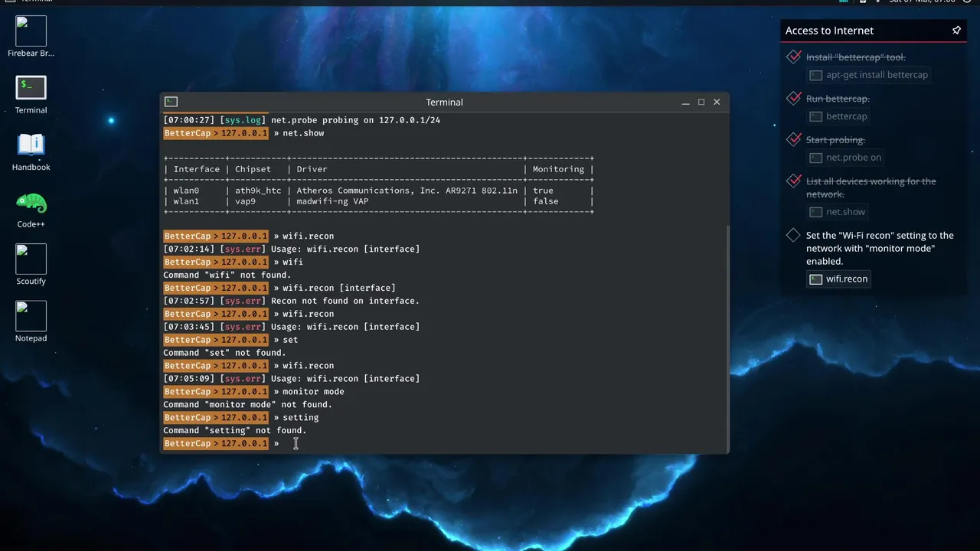Toggle the Run bettercap task checkmark

click(794, 98)
